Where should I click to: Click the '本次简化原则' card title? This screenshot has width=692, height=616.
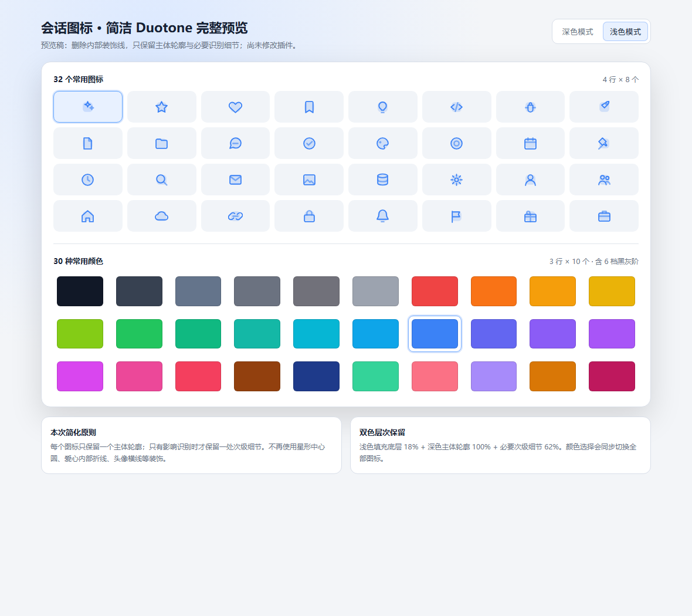(x=73, y=432)
